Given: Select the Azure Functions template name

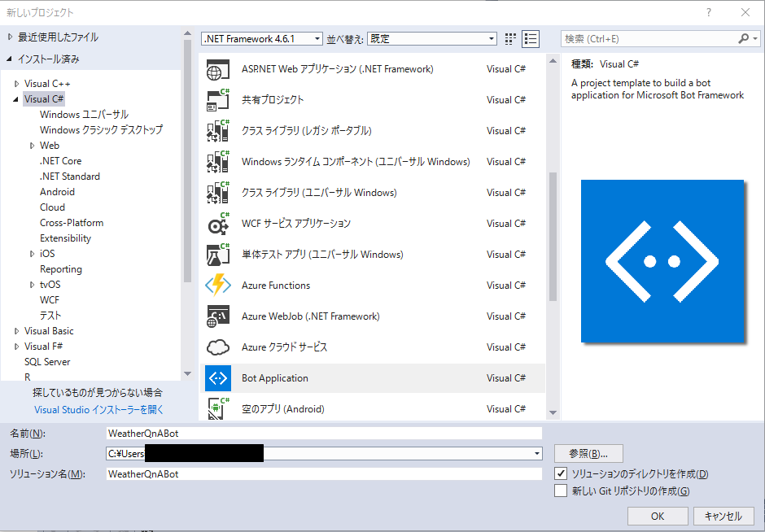Looking at the screenshot, I should coord(276,286).
